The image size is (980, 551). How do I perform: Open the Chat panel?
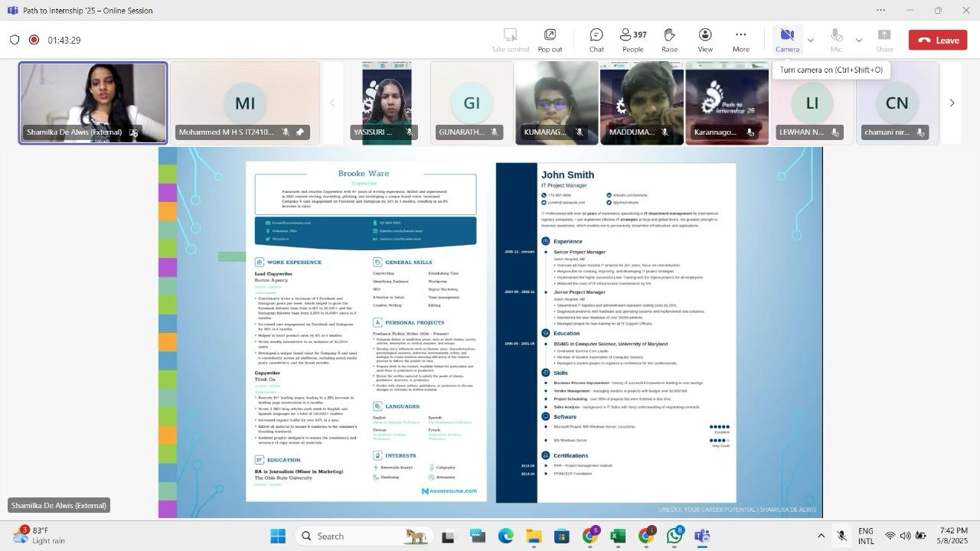[x=596, y=40]
